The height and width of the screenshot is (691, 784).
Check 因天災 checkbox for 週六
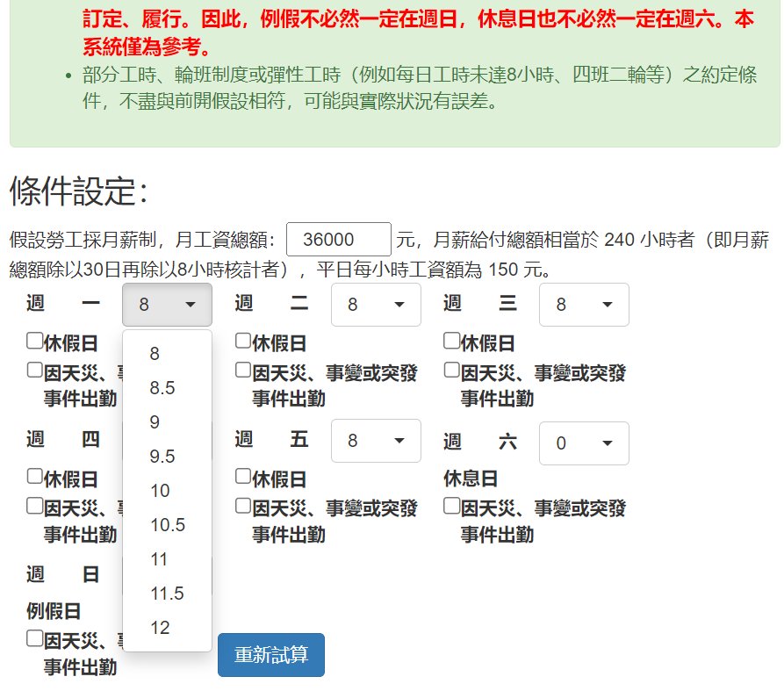click(x=451, y=506)
